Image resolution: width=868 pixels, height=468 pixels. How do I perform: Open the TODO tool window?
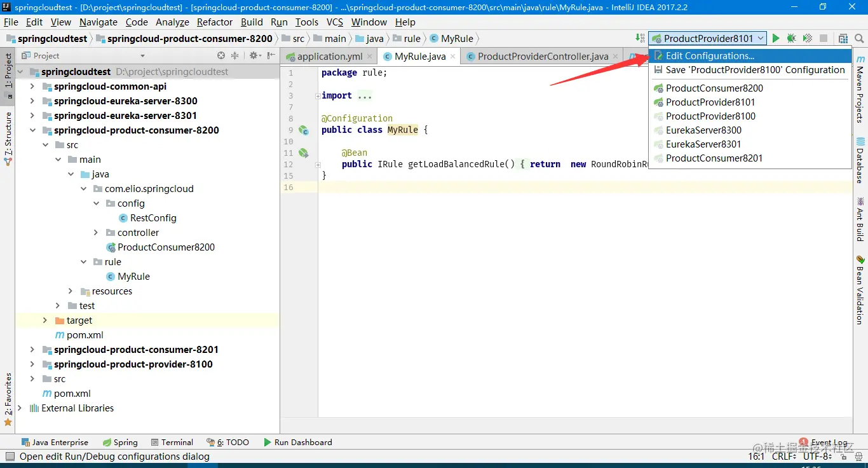tap(227, 442)
